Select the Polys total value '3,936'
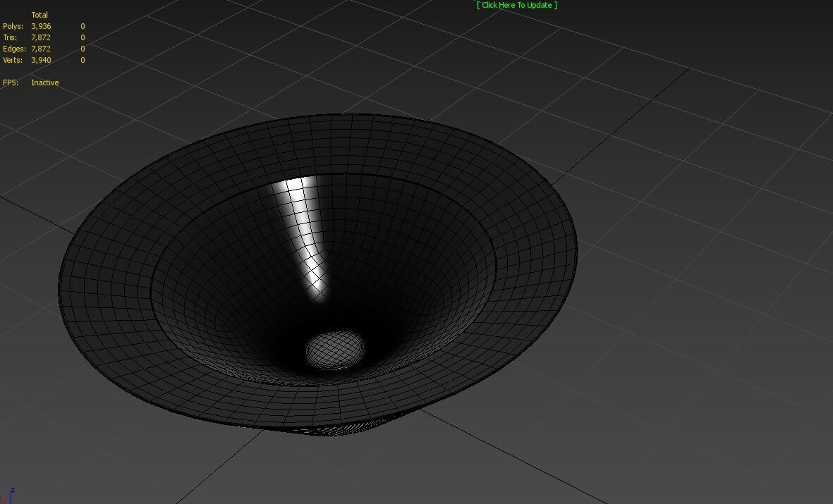 (41, 26)
